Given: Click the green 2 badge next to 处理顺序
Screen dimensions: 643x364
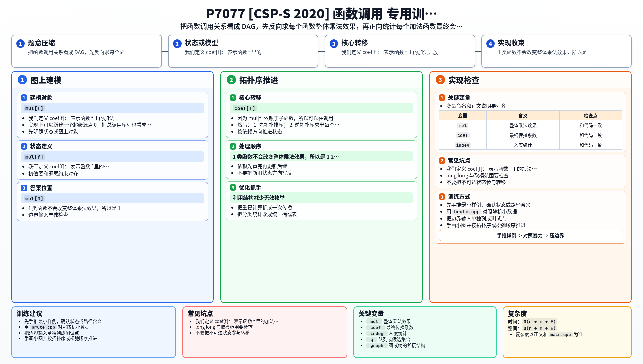Looking at the screenshot, I should tap(233, 146).
